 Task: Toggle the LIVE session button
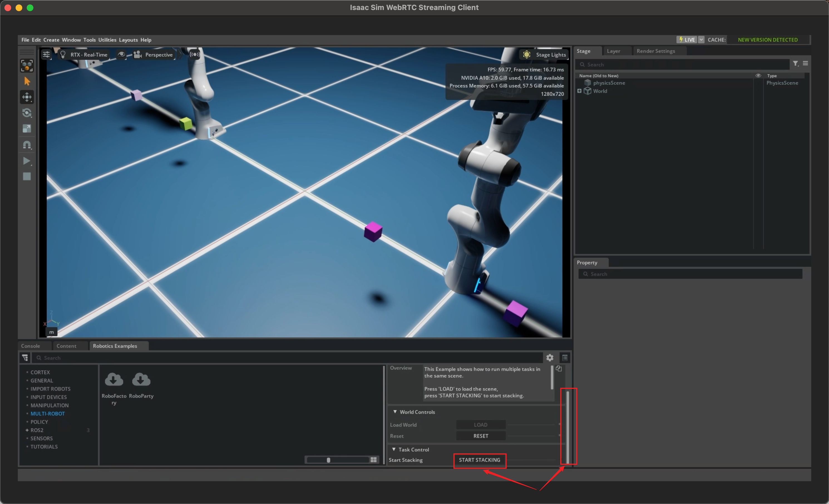click(x=687, y=40)
